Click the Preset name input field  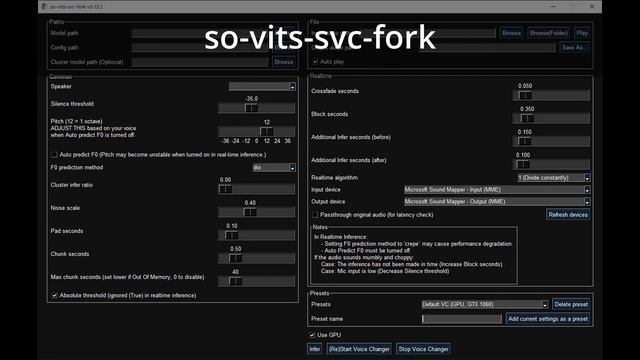(x=462, y=319)
